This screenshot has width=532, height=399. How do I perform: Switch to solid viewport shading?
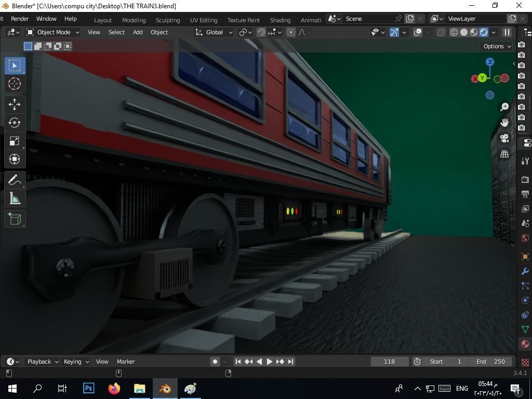pyautogui.click(x=464, y=32)
